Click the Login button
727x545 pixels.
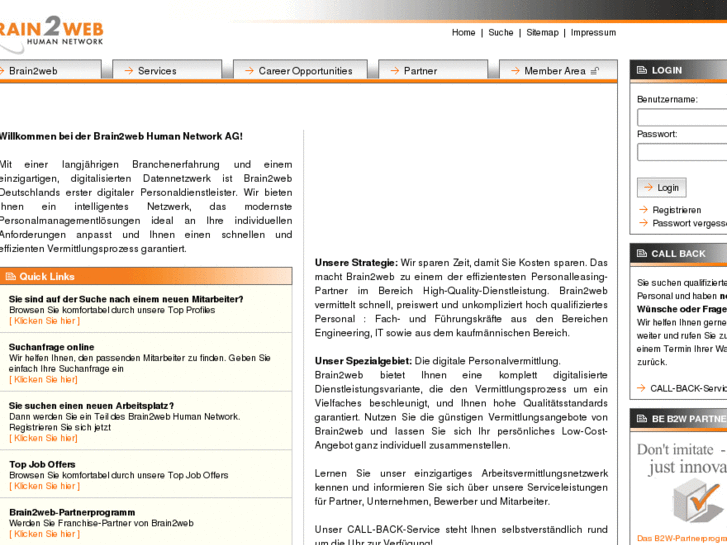pyautogui.click(x=662, y=187)
